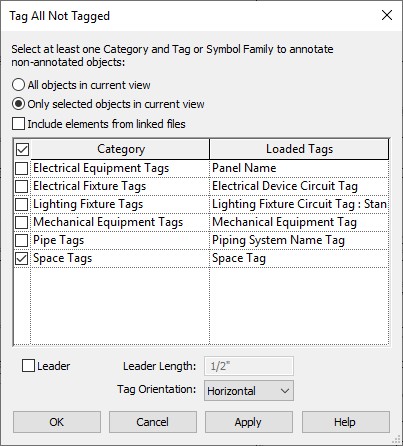The image size is (403, 446).
Task: Open the Tag Orientation dropdown
Action: [249, 391]
